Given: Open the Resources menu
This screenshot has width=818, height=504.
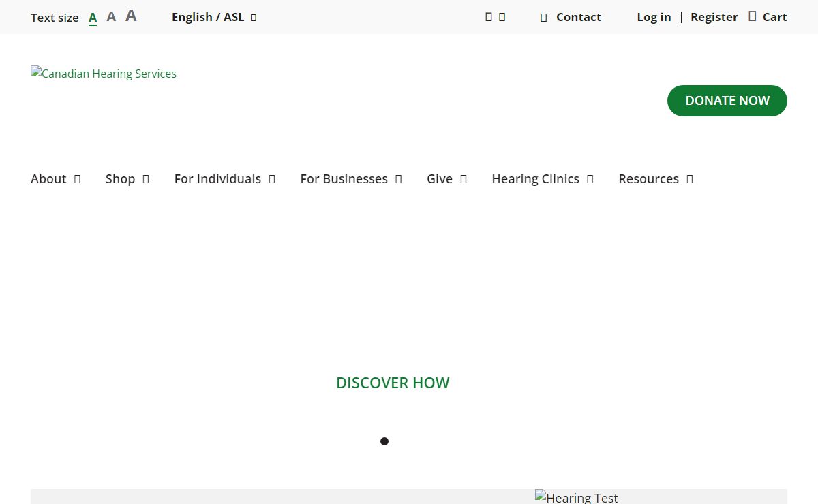Looking at the screenshot, I should point(648,179).
